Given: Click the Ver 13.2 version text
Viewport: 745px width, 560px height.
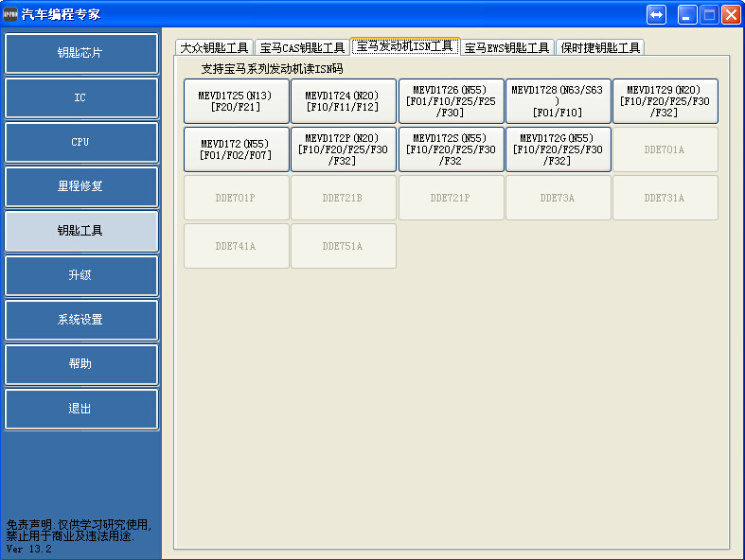Looking at the screenshot, I should coord(28,549).
